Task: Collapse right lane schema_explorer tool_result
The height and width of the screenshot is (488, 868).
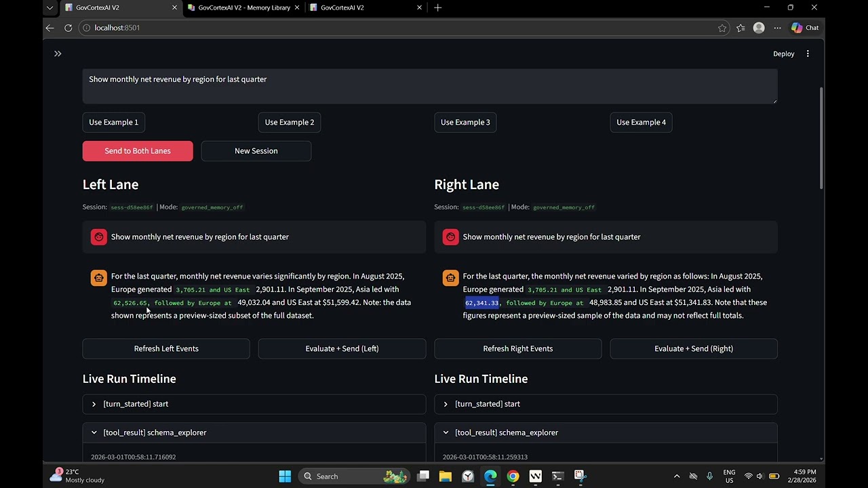Action: pyautogui.click(x=606, y=432)
